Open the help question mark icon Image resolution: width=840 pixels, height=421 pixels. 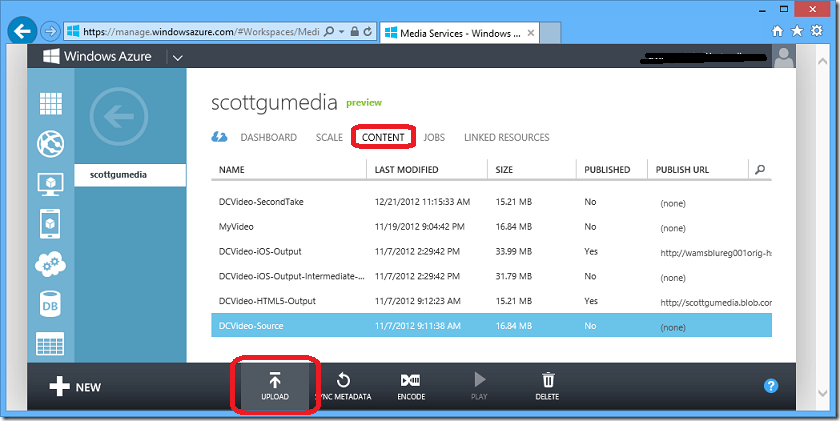[771, 386]
